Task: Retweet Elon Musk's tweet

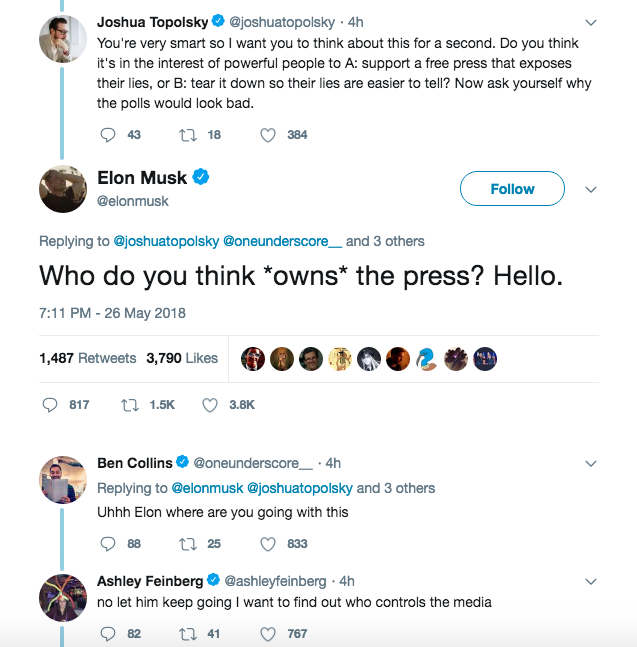Action: tap(129, 405)
